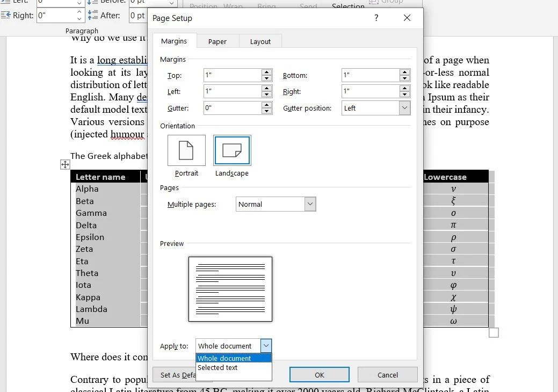Switch to the Paper tab
Screen dimensions: 558x392
217,41
